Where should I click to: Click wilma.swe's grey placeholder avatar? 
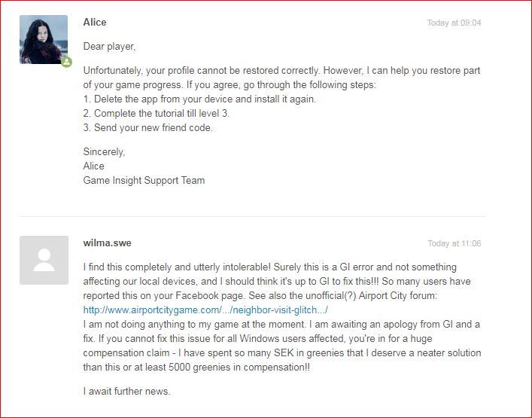[43, 260]
